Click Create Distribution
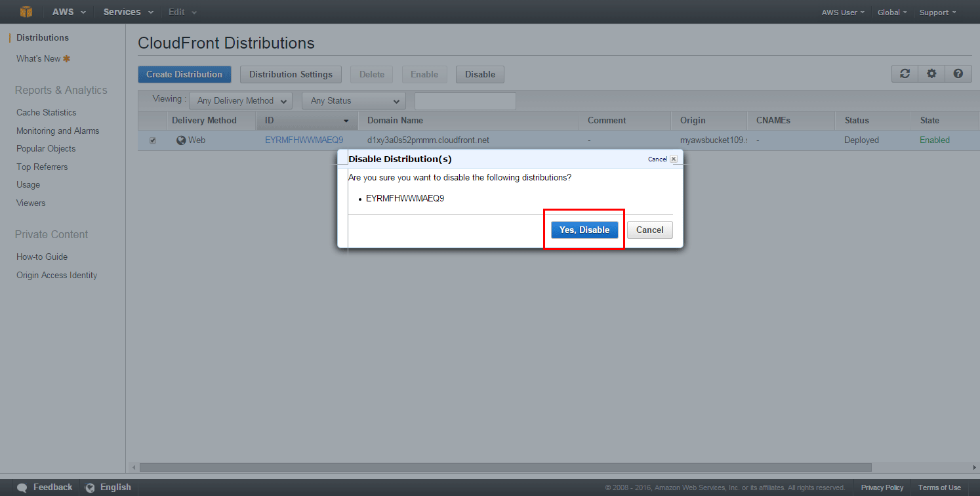Screen dimensions: 980x496 pyautogui.click(x=184, y=74)
